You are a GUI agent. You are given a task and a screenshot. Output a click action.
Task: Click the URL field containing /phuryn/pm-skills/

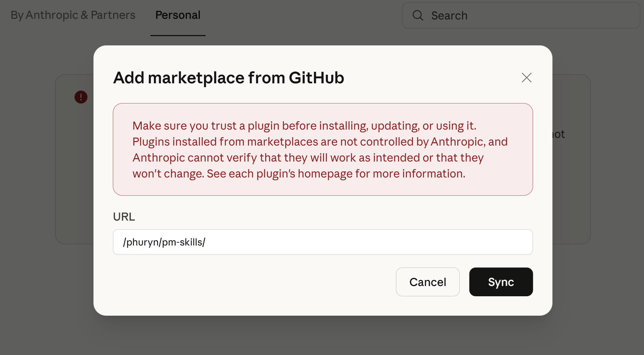323,242
